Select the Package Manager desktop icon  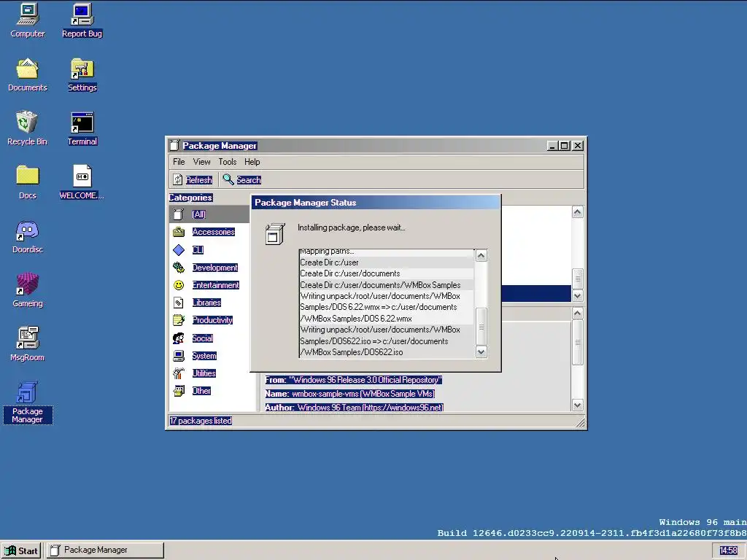(28, 402)
